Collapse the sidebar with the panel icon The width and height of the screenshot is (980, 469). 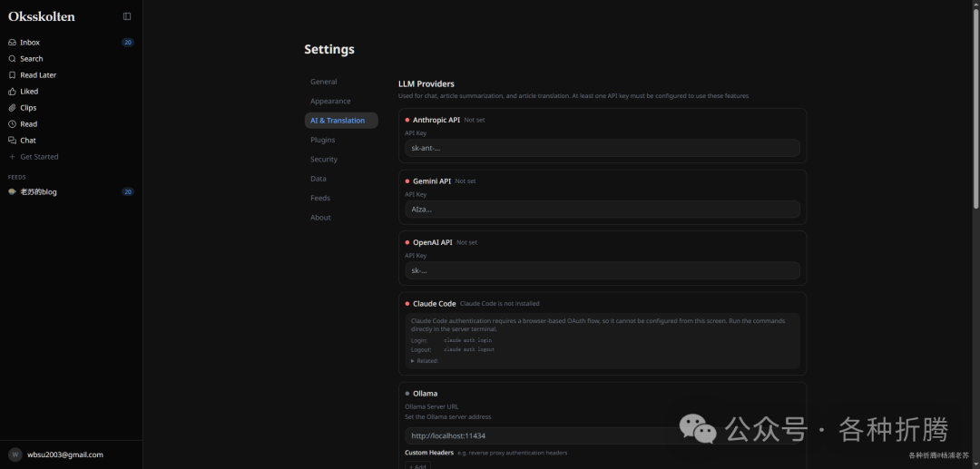point(127,16)
